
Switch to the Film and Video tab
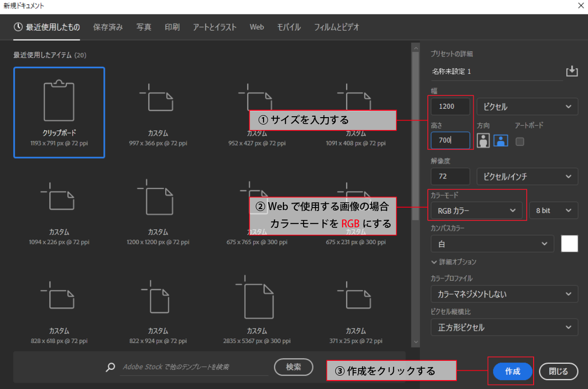coord(336,27)
